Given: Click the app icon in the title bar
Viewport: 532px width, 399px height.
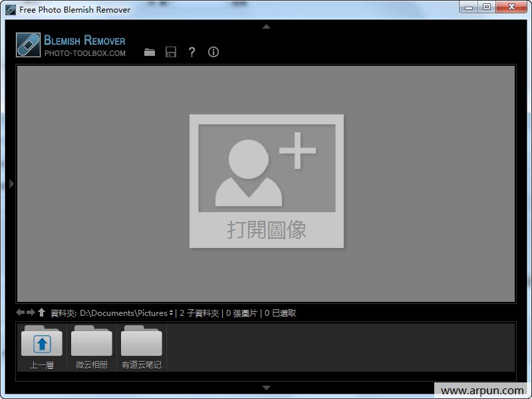Looking at the screenshot, I should [10, 9].
